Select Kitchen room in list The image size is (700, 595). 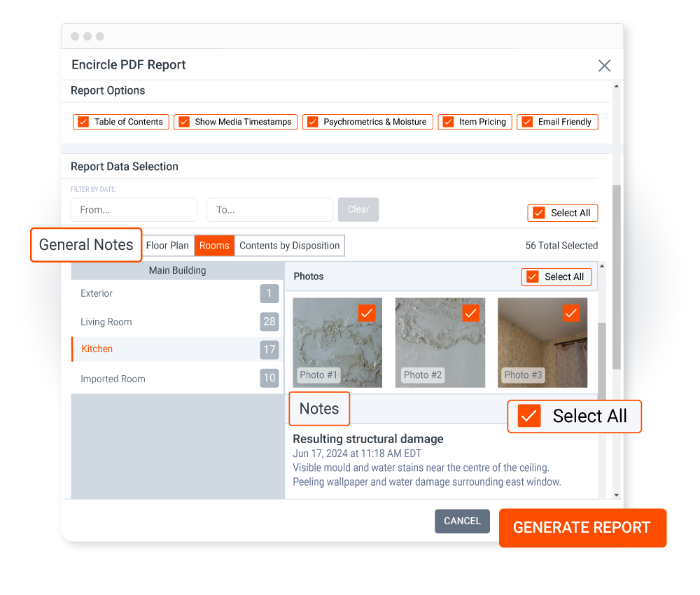click(x=178, y=349)
